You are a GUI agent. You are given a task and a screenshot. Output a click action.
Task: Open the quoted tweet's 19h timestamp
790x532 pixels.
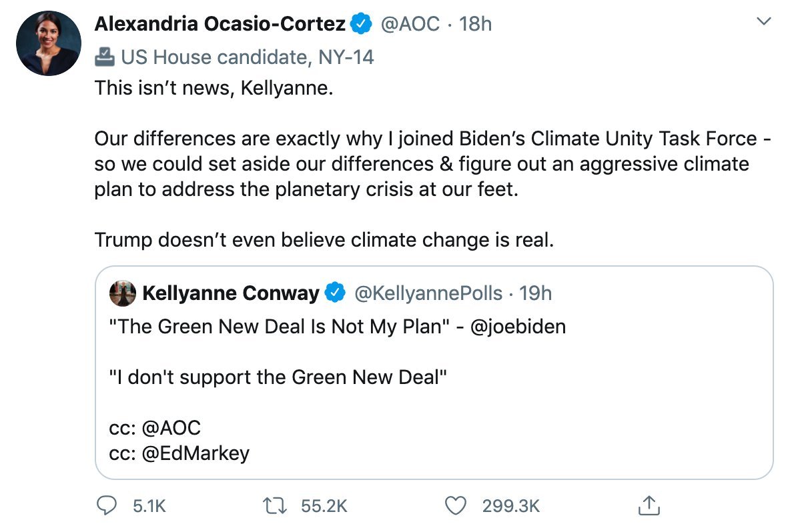(535, 293)
